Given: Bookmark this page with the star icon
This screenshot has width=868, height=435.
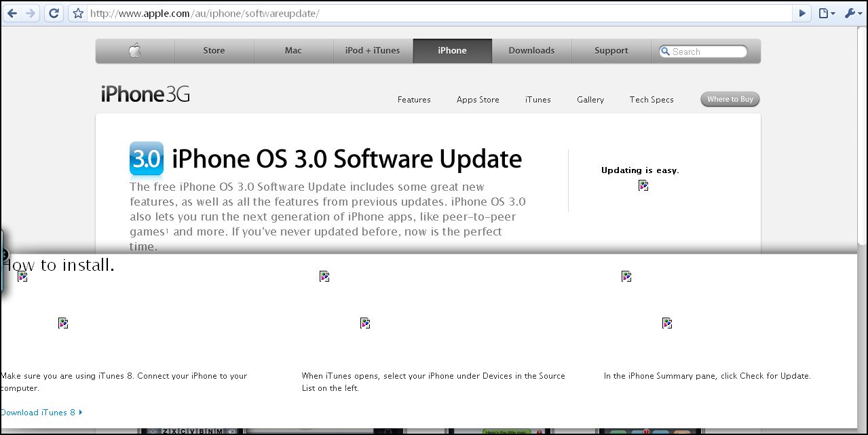Looking at the screenshot, I should [x=78, y=14].
